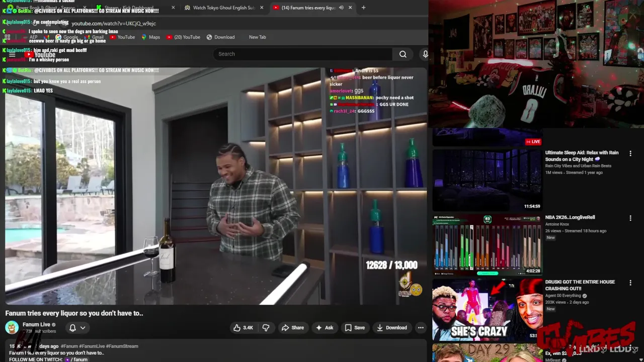This screenshot has width=644, height=362.
Task: Open the Maps bookmark
Action: coord(150,37)
